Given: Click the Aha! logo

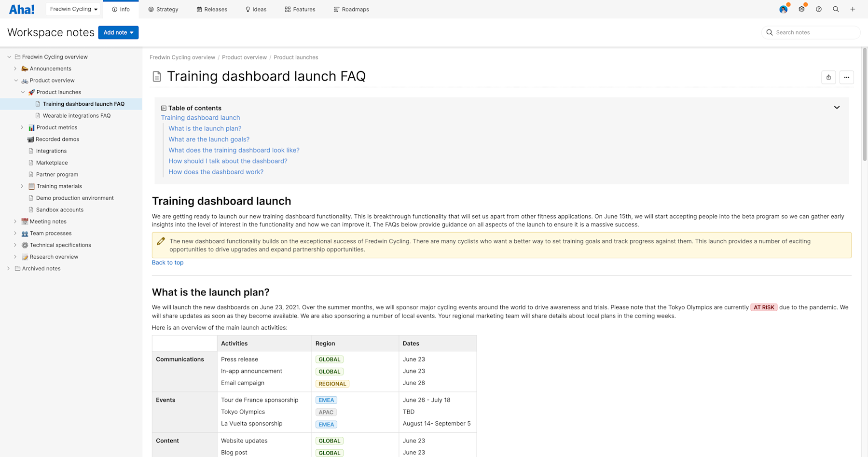Looking at the screenshot, I should pos(21,9).
